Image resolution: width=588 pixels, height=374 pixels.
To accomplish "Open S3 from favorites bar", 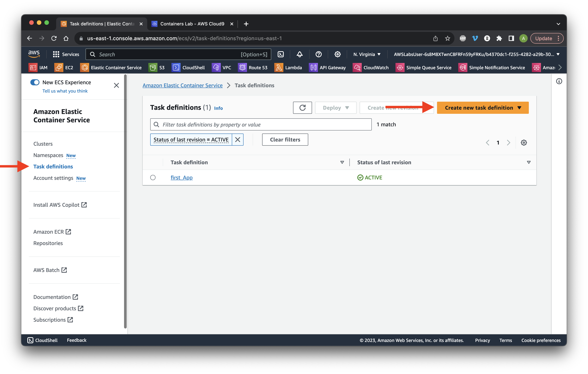I will tap(157, 68).
